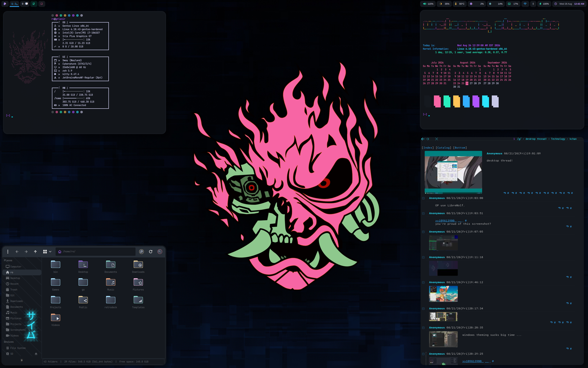Eject the SD device

coord(36,354)
